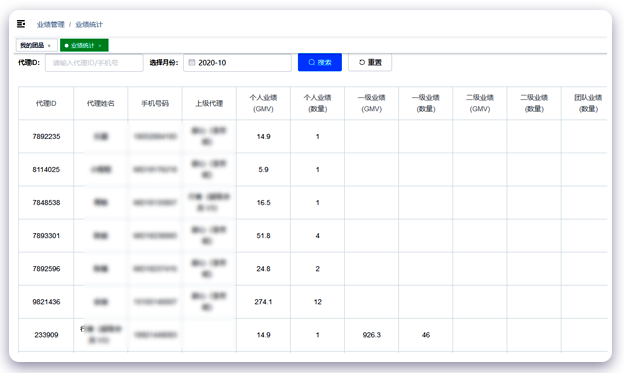The height and width of the screenshot is (373, 624).
Task: Click the 个人业绩 (GMV) column header
Action: coord(263,104)
